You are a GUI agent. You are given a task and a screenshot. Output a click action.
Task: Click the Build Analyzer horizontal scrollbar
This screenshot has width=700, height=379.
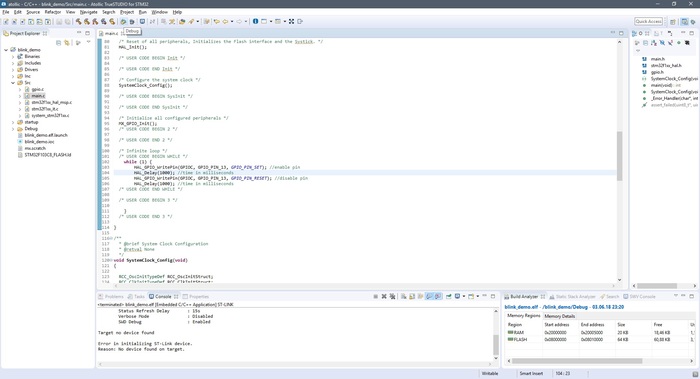coord(577,361)
